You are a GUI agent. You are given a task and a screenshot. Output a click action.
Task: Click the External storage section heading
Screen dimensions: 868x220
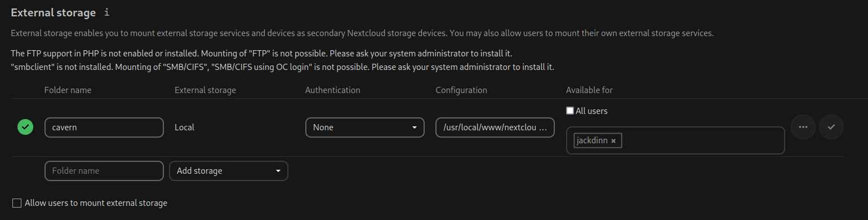(x=53, y=12)
